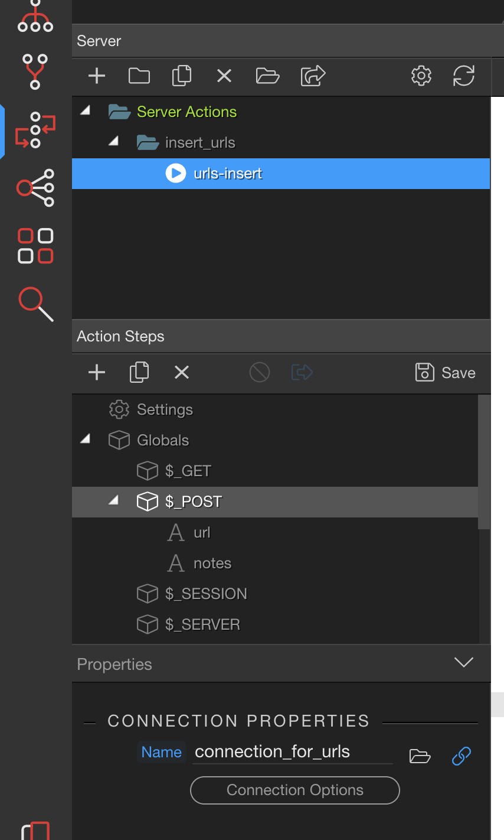Add a new action step
504x840 pixels.
coord(97,372)
